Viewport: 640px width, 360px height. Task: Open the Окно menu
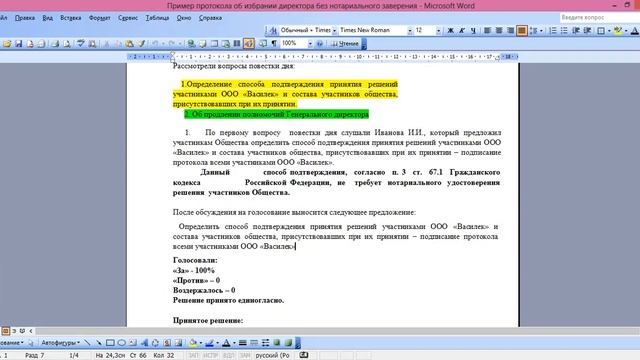tap(184, 18)
